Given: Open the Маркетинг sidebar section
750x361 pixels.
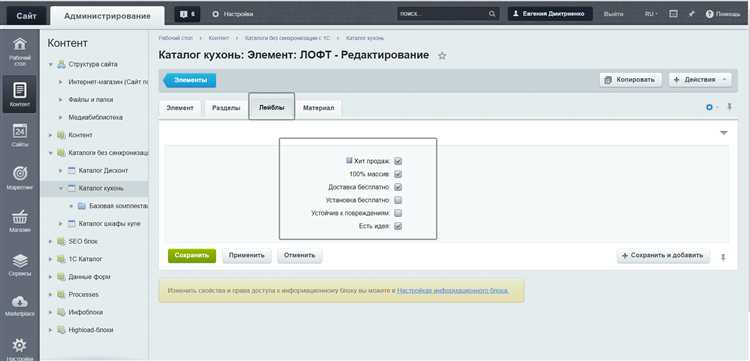Looking at the screenshot, I should coord(20,178).
